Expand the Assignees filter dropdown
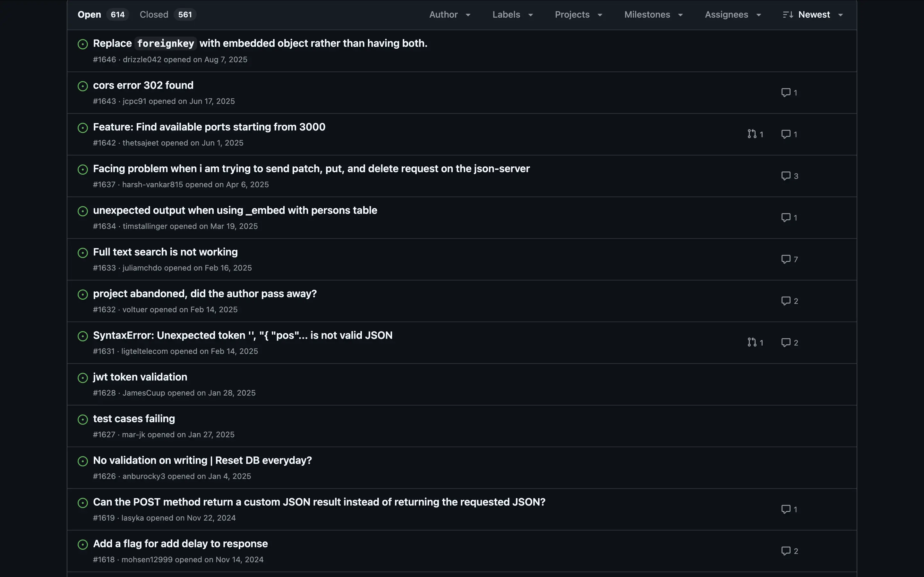The height and width of the screenshot is (577, 924). tap(733, 15)
